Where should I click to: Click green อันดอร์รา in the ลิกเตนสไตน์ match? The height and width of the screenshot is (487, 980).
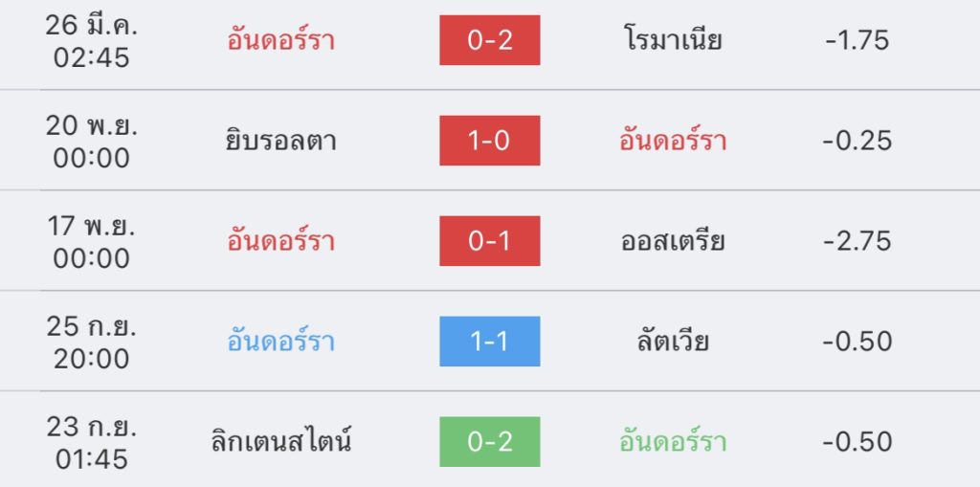pyautogui.click(x=673, y=442)
